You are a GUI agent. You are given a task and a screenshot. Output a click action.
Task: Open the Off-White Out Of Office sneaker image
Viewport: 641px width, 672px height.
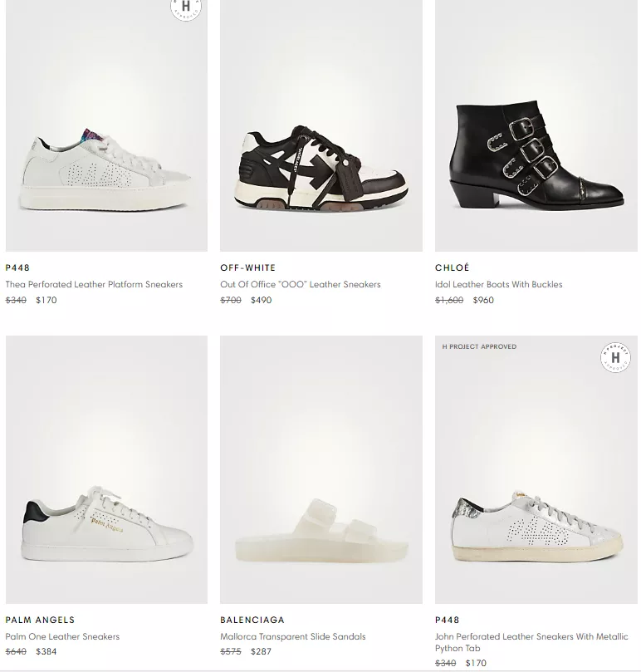(321, 125)
